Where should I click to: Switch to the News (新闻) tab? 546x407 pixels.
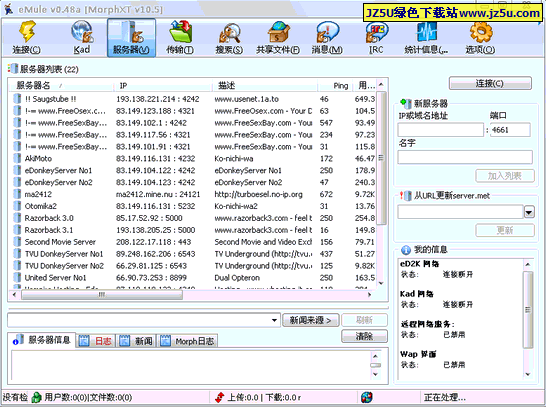[x=136, y=341]
